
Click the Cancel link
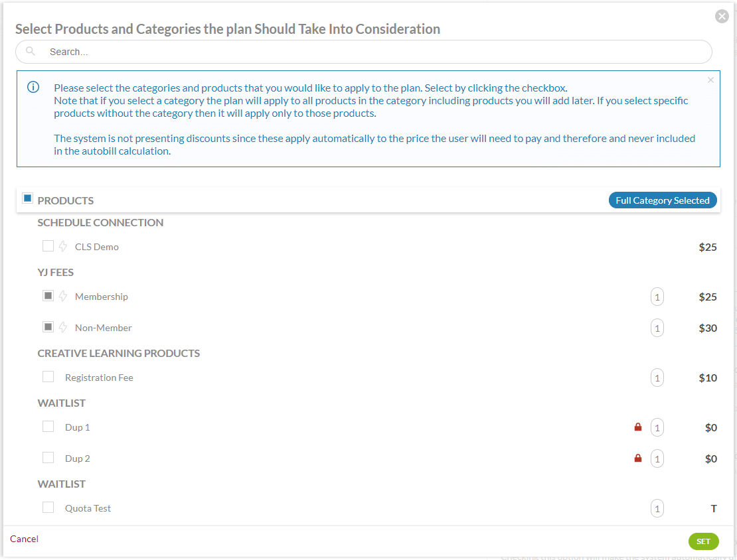25,539
